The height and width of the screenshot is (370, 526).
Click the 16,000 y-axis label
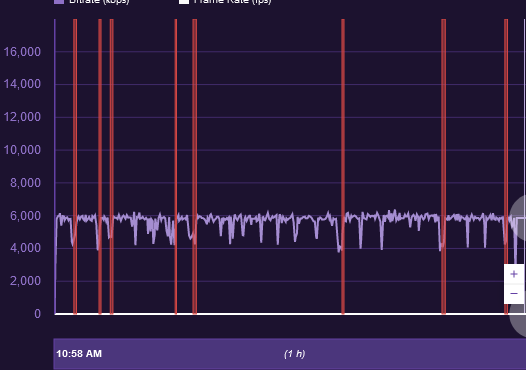pos(22,52)
